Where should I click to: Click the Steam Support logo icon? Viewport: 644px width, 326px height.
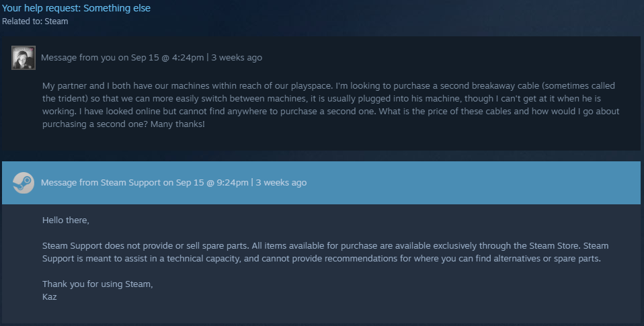pyautogui.click(x=24, y=183)
